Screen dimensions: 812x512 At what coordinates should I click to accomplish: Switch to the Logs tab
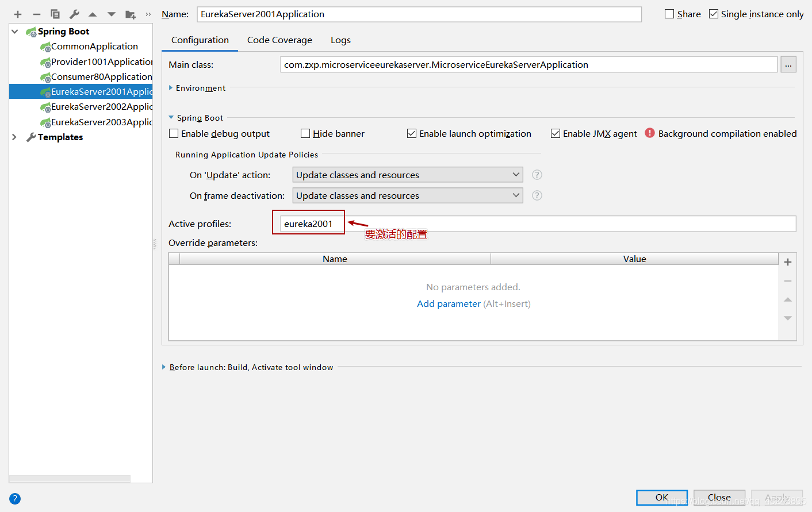pyautogui.click(x=340, y=40)
